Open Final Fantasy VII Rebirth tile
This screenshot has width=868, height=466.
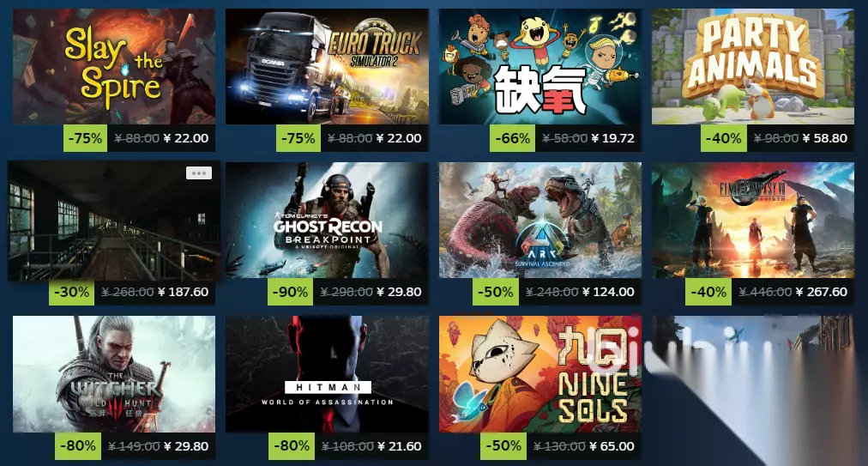pyautogui.click(x=753, y=220)
